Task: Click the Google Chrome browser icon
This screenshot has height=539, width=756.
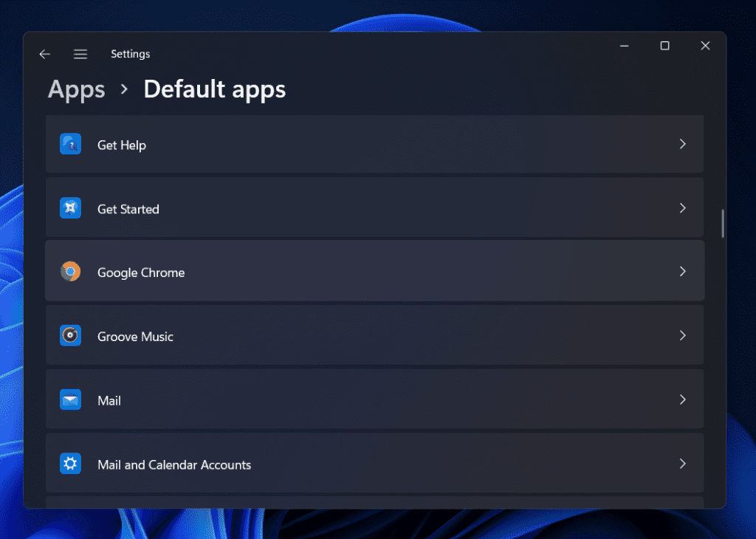Action: 70,271
